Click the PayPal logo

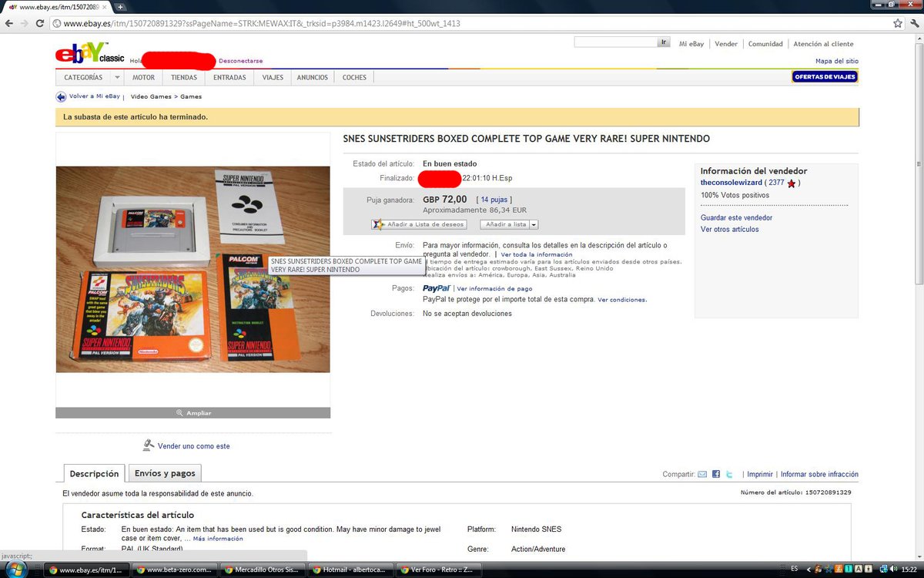pos(437,288)
